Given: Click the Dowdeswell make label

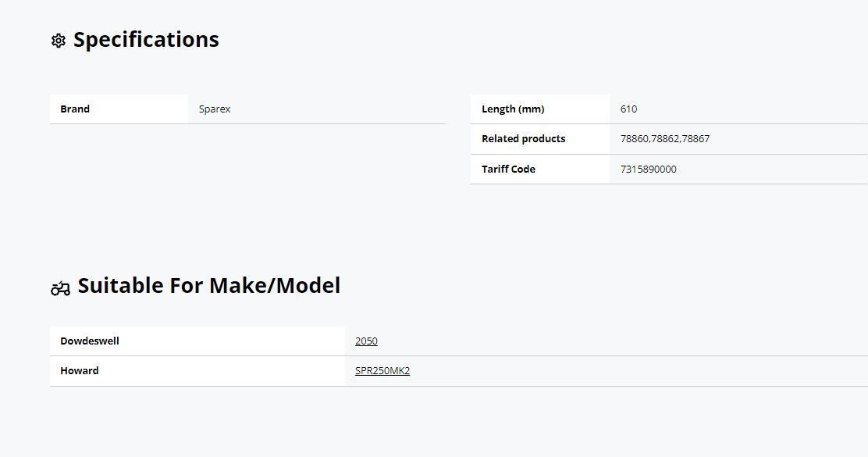Looking at the screenshot, I should [90, 341].
